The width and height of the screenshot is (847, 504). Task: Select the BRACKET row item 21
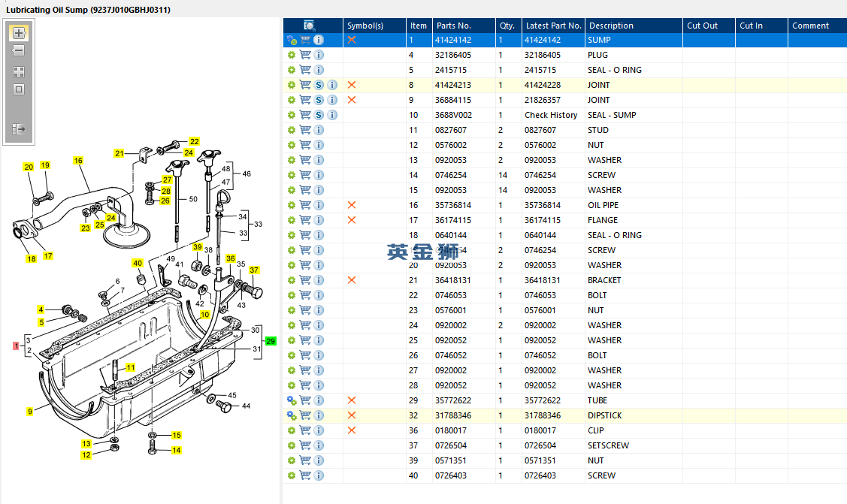[x=604, y=280]
